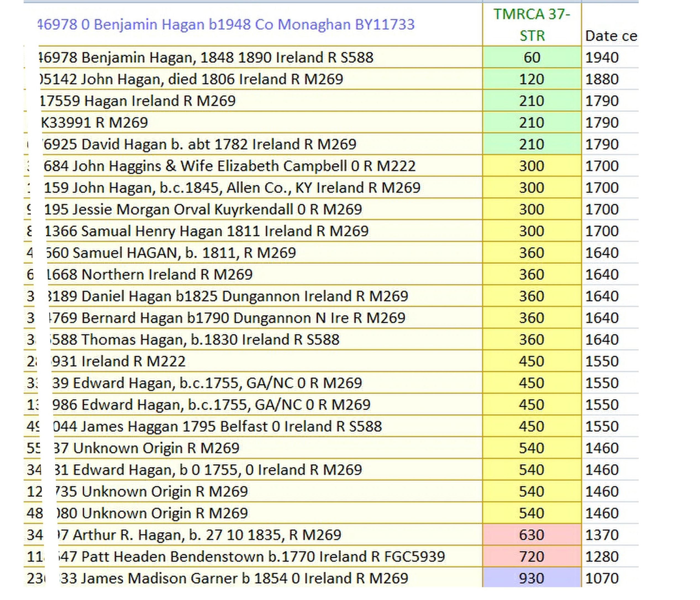
Task: Select the date cell showing 1880
Action: point(610,79)
